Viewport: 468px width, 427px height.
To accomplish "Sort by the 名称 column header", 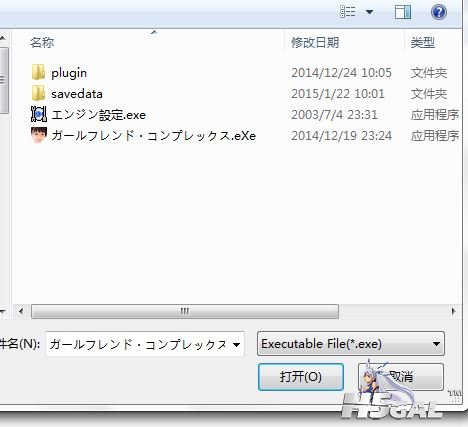I will 42,43.
